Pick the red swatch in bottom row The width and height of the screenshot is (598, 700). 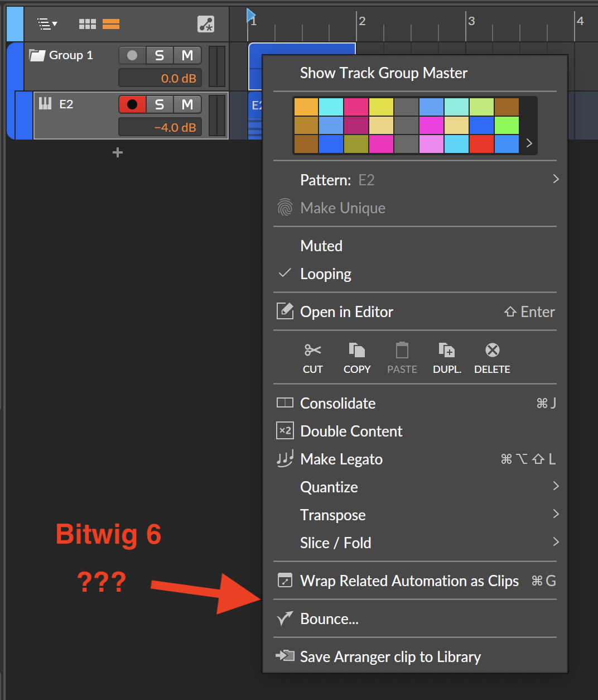click(x=482, y=144)
